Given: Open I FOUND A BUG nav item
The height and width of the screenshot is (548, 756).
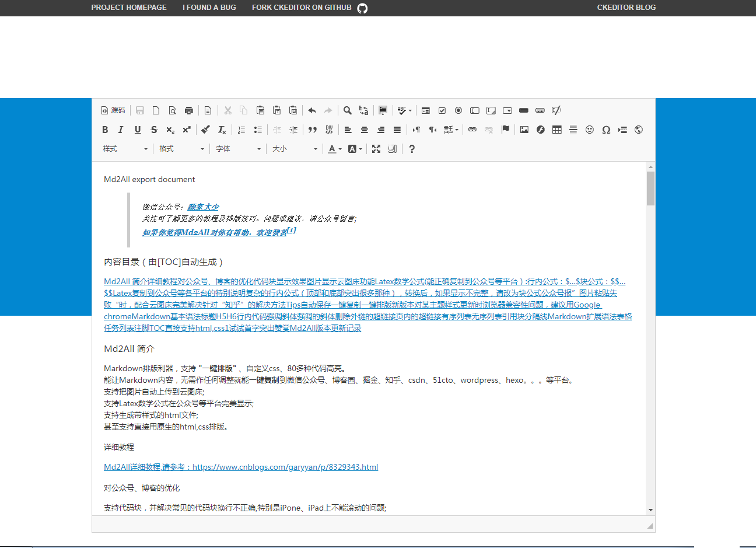Looking at the screenshot, I should (209, 8).
